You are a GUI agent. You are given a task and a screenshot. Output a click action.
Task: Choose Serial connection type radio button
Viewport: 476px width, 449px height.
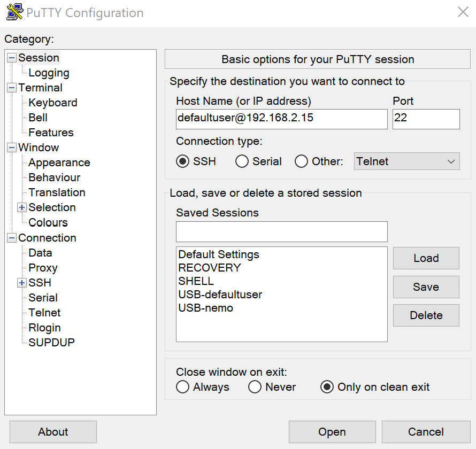tap(242, 161)
